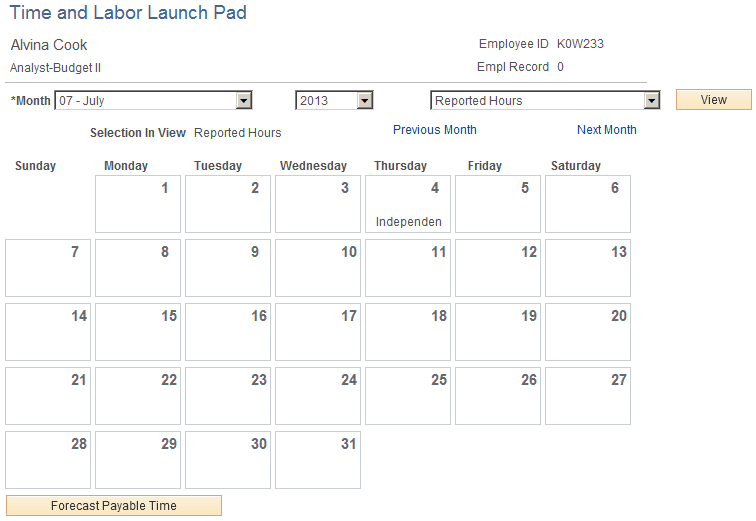Click Forecast Payable Time button

click(114, 506)
